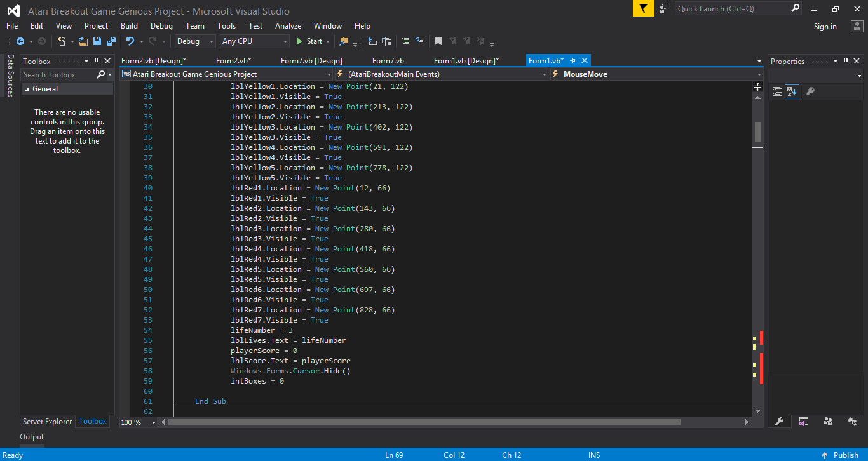Switch to the Form7.vb tab

(388, 61)
